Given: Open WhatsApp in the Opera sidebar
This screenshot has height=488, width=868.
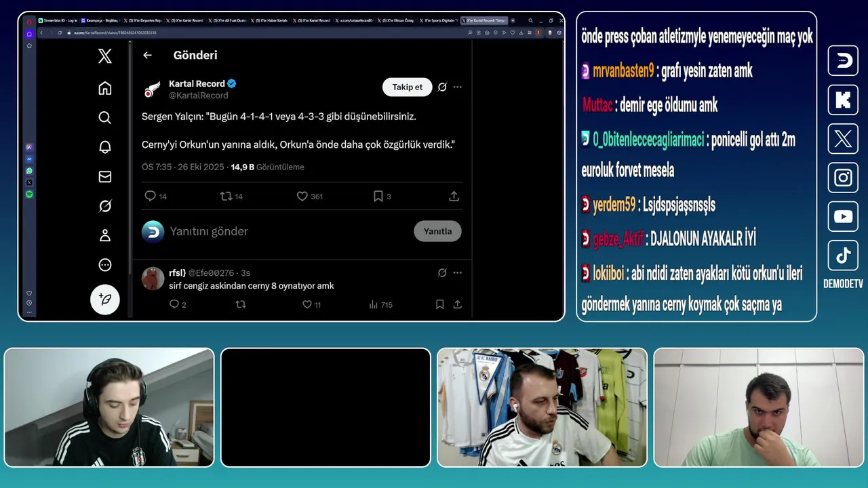Looking at the screenshot, I should point(29,171).
